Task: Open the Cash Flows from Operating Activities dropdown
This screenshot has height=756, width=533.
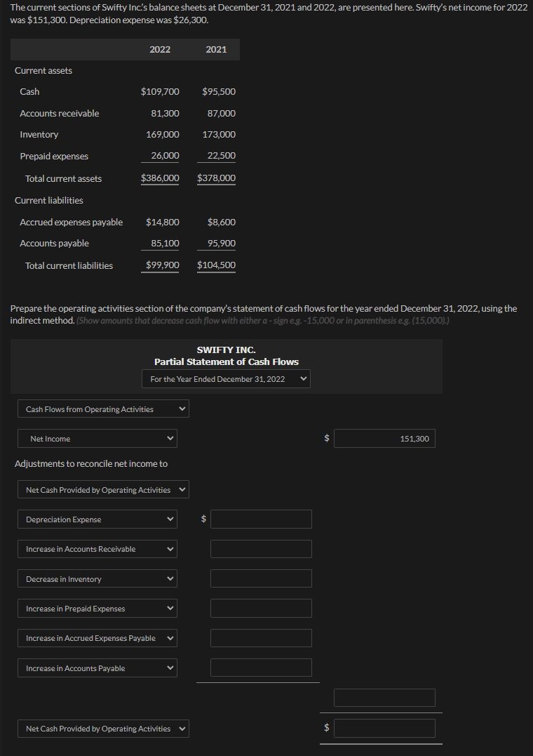Action: click(103, 409)
